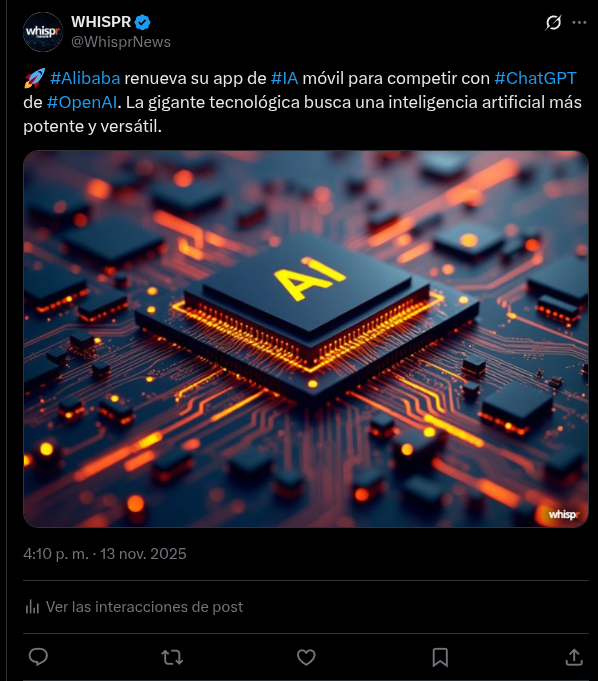Share the post via the upload arrow icon
The image size is (598, 681).
[x=574, y=657]
